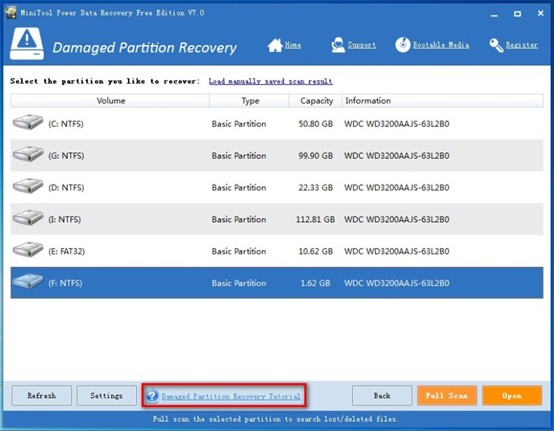The height and width of the screenshot is (431, 554).
Task: Close the MiniTool window
Action: point(541,13)
